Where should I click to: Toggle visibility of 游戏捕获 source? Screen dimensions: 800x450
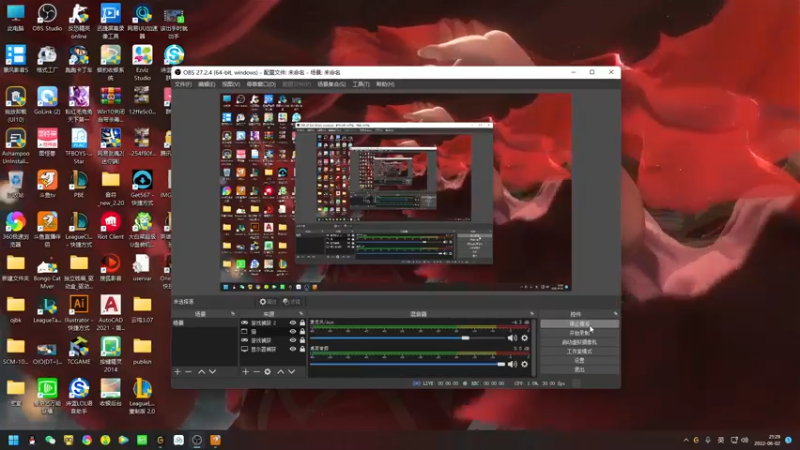pyautogui.click(x=293, y=340)
